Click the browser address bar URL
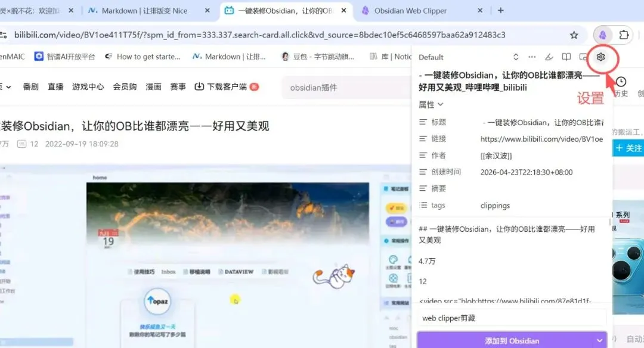Viewport: 644px width, 348px height. (259, 35)
